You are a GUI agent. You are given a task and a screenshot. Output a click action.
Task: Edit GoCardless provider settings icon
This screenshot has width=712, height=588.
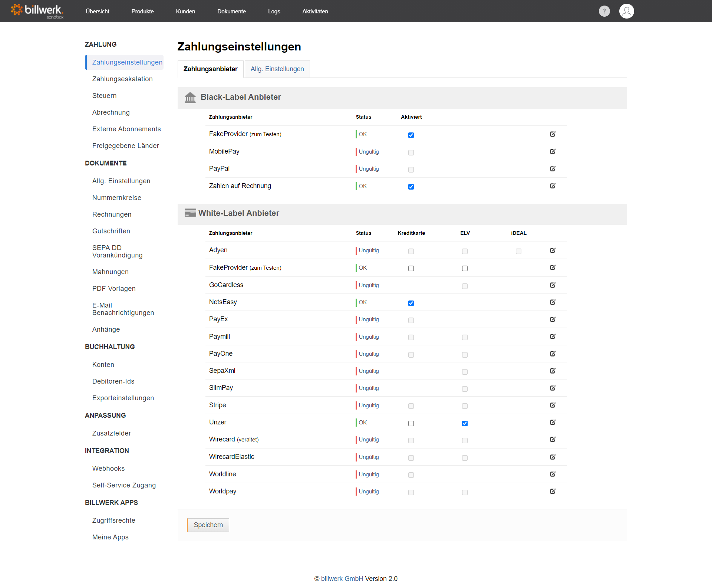point(553,285)
